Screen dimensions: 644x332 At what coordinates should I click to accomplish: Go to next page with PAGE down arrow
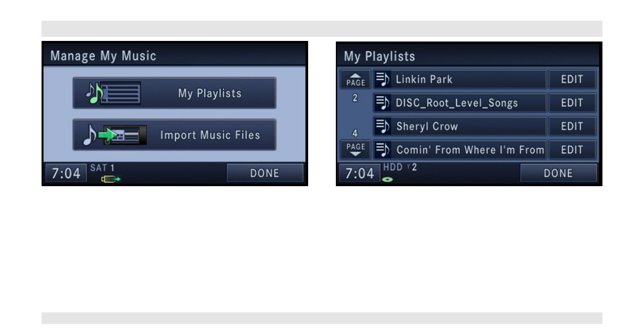click(355, 150)
